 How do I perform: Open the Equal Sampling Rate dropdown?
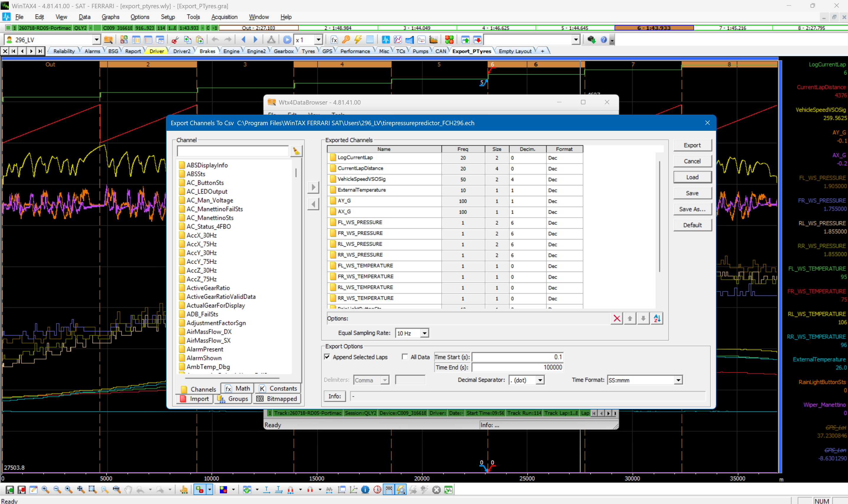click(x=424, y=333)
